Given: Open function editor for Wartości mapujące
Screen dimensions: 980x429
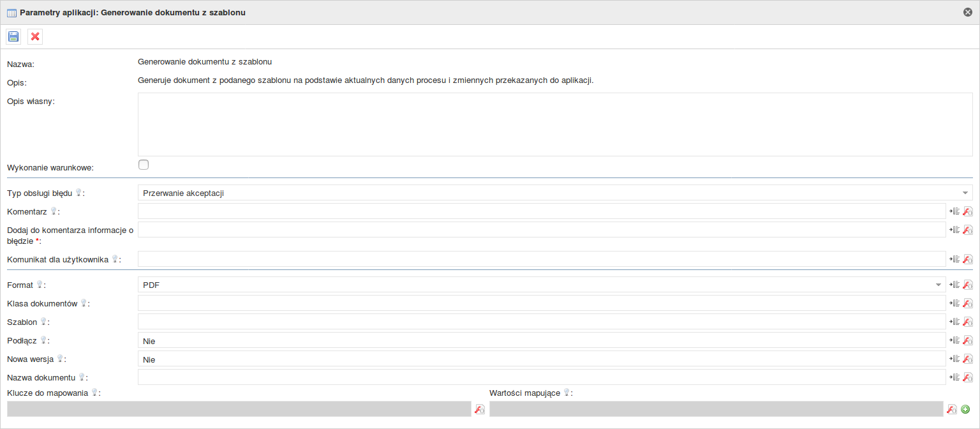Looking at the screenshot, I should (951, 409).
